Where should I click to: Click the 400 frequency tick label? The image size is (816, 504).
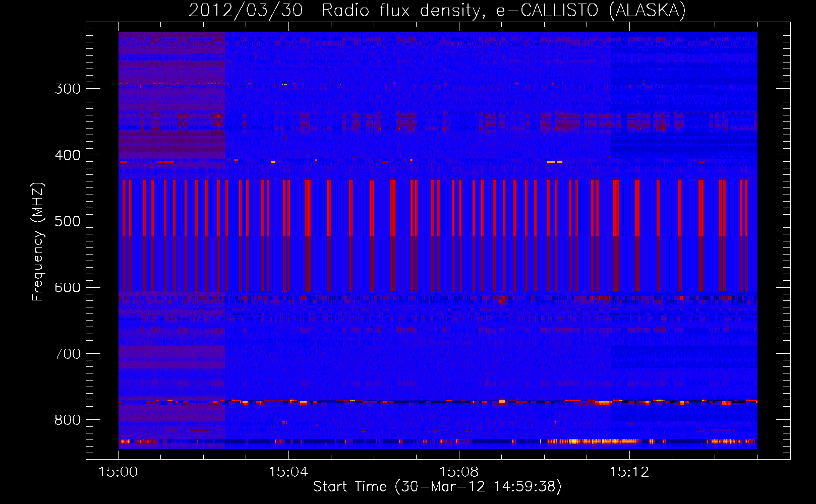click(68, 155)
